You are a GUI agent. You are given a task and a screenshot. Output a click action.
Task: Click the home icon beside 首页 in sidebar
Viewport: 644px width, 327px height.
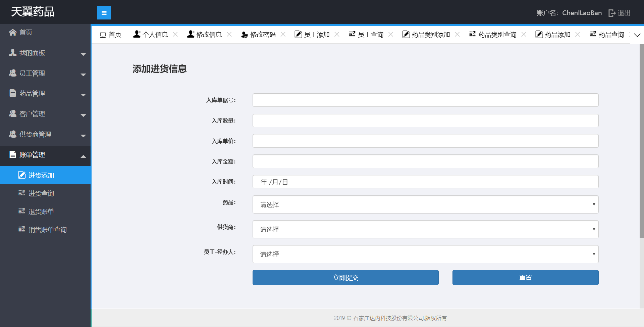pos(13,32)
